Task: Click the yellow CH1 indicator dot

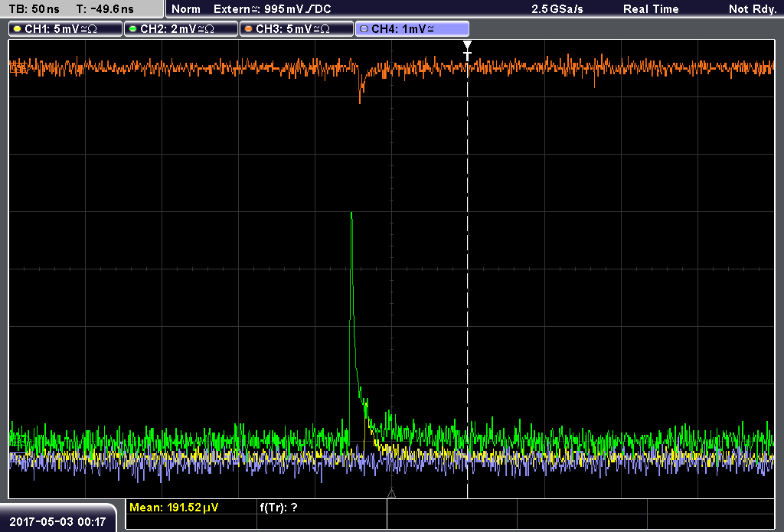Action: [18, 29]
